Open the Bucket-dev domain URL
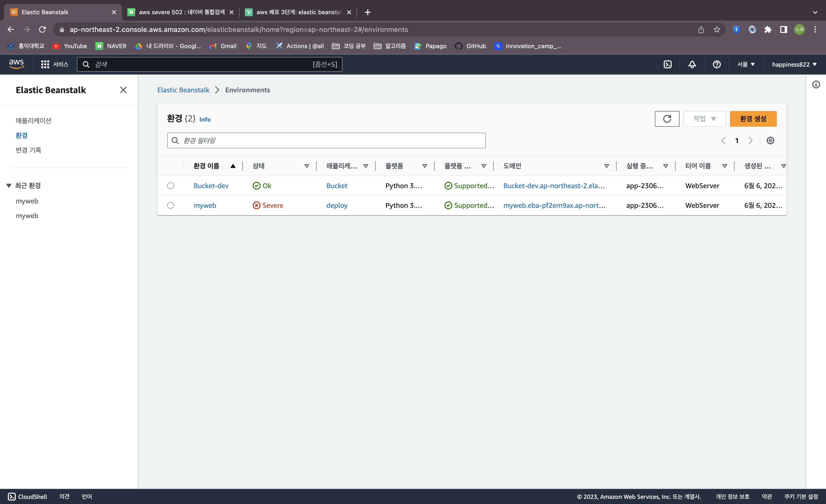The height and width of the screenshot is (504, 826). click(554, 186)
